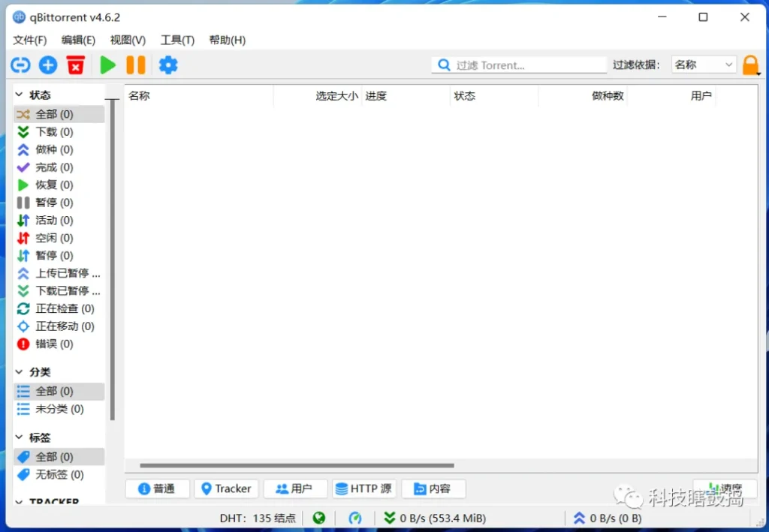The height and width of the screenshot is (532, 769).
Task: Sort by the 用户 column header
Action: 671,95
